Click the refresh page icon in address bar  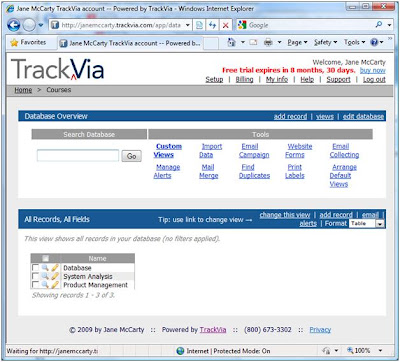212,25
